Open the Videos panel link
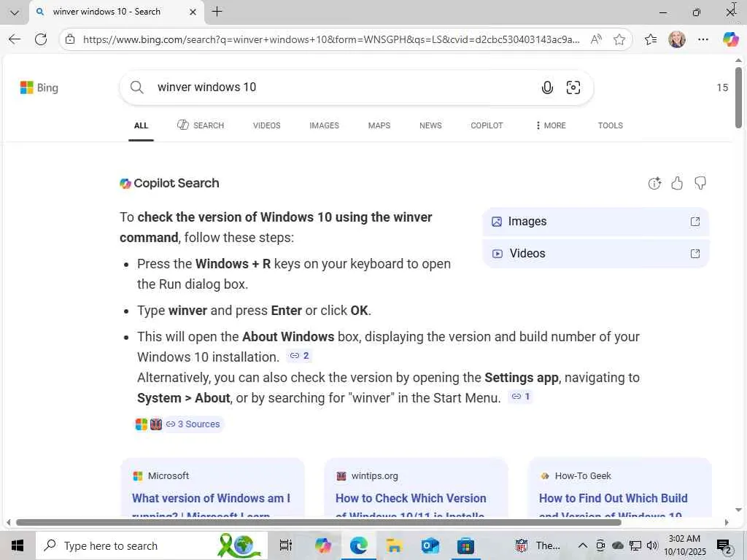The image size is (747, 560). point(595,254)
